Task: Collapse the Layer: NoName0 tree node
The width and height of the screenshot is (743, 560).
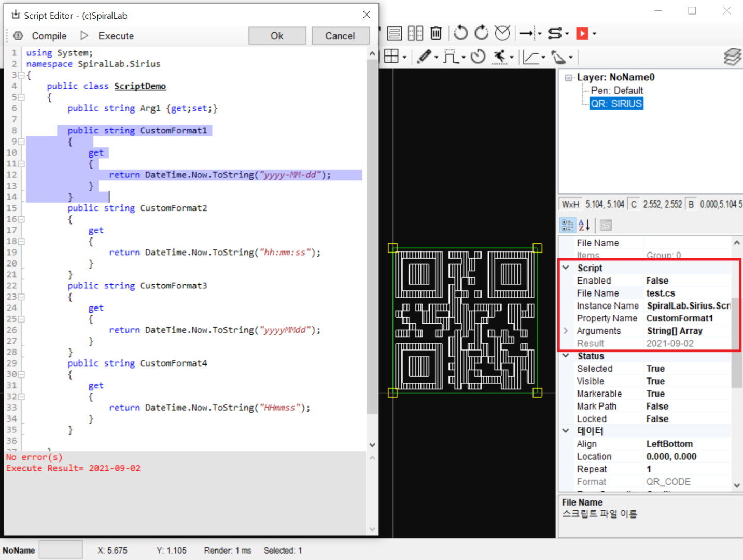Action: (x=569, y=78)
